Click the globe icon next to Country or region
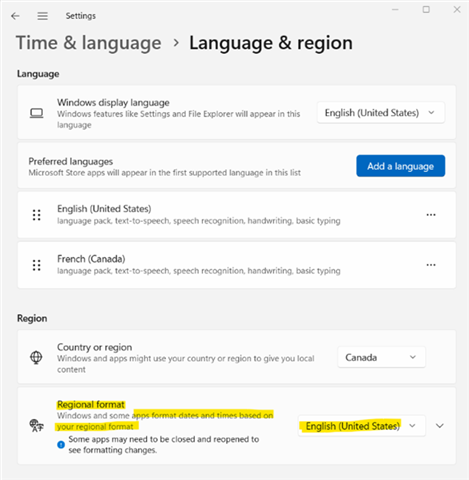The width and height of the screenshot is (469, 480). pos(36,358)
